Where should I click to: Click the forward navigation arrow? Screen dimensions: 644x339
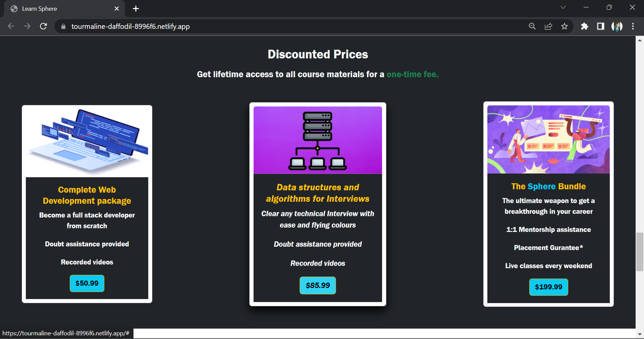pyautogui.click(x=27, y=26)
